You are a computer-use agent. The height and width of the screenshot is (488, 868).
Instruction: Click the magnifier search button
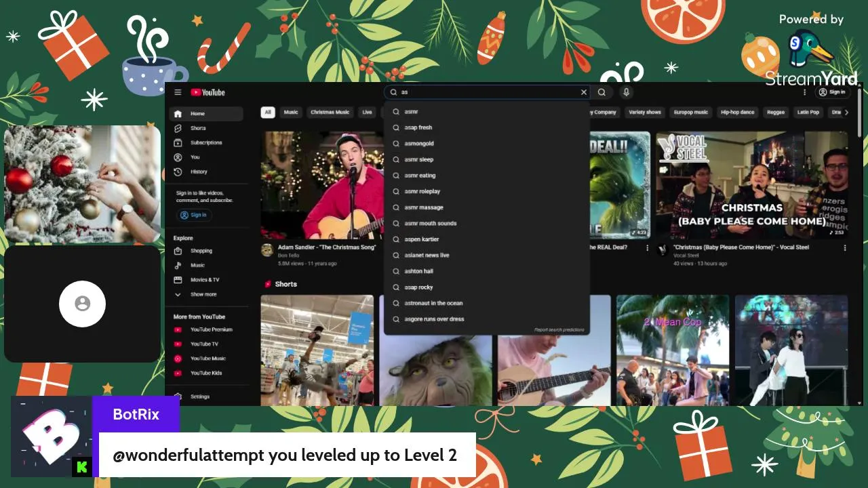coord(601,92)
